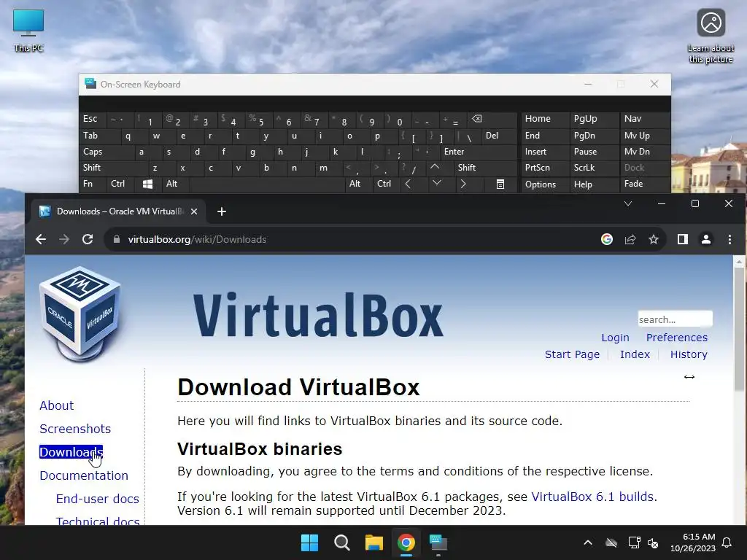Image resolution: width=747 pixels, height=560 pixels.
Task: Select the Downloads – Oracle VM VirtualBox tab
Action: 118,211
